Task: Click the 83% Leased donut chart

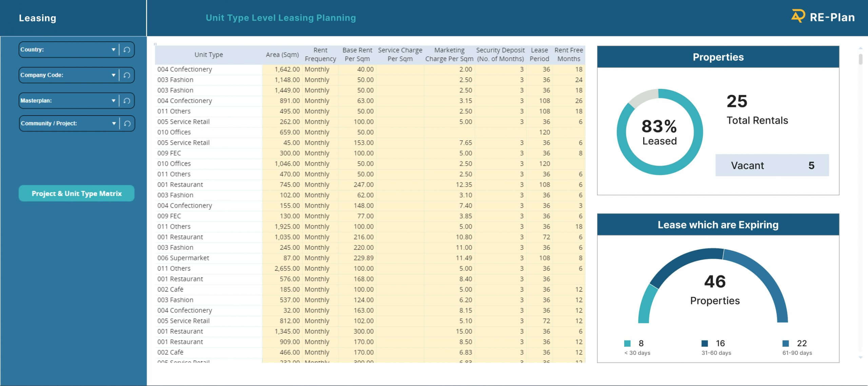Action: pyautogui.click(x=659, y=132)
